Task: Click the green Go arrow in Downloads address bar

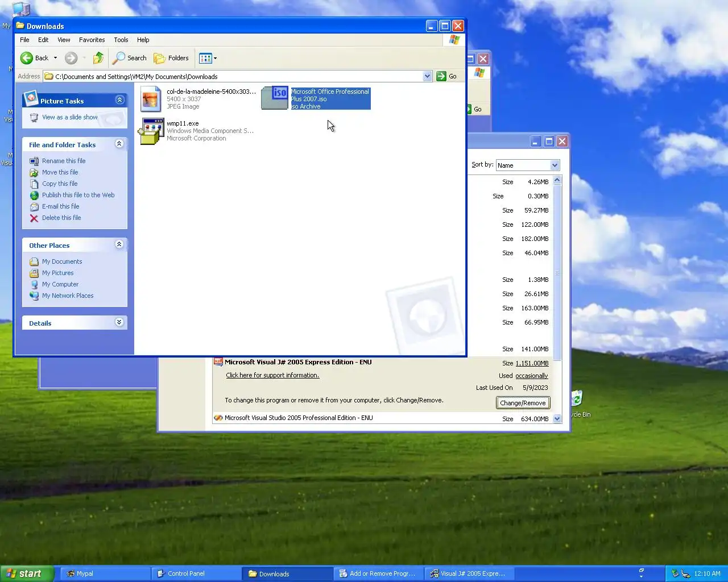Action: pyautogui.click(x=441, y=76)
